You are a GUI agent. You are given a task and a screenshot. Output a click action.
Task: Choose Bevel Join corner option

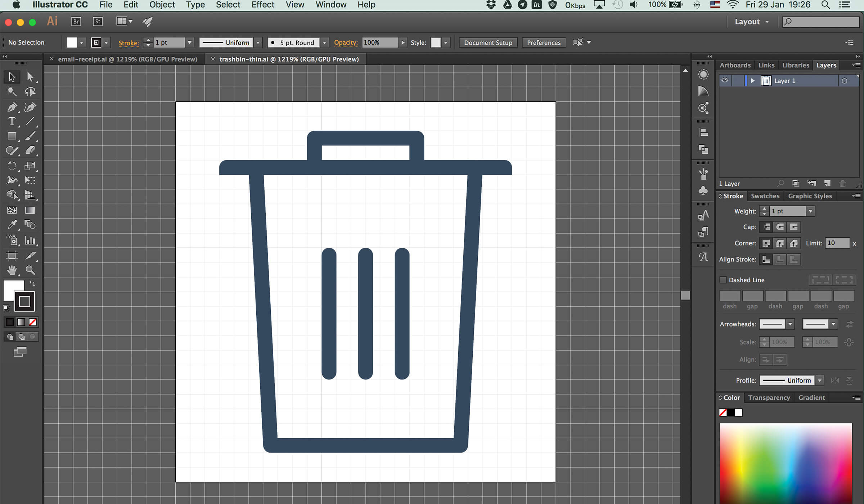click(x=794, y=243)
